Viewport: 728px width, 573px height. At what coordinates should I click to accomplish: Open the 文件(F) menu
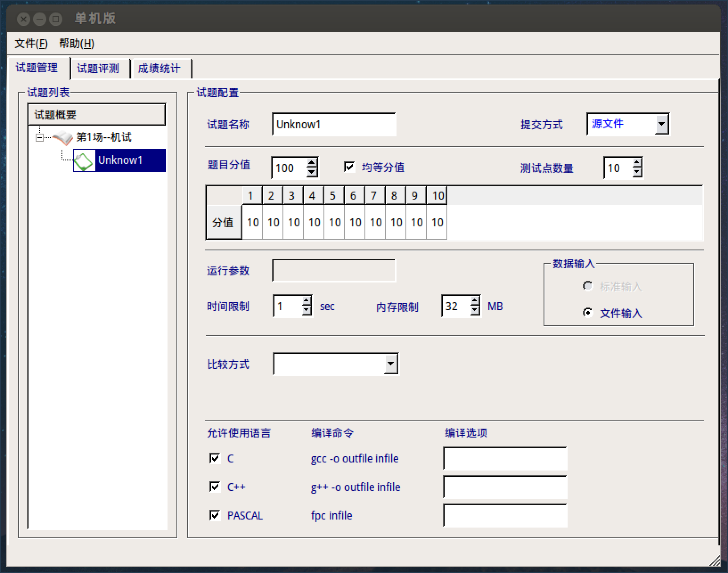(31, 44)
